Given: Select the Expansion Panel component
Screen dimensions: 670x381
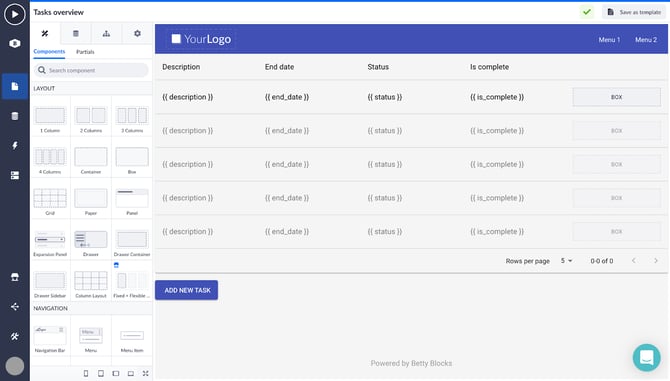Looking at the screenshot, I should [50, 243].
